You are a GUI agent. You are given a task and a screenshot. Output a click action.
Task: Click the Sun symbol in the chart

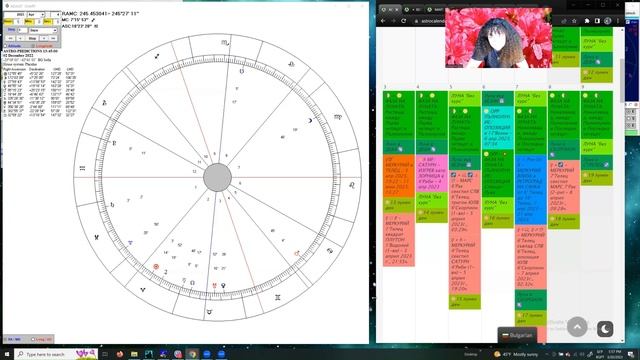click(x=156, y=267)
